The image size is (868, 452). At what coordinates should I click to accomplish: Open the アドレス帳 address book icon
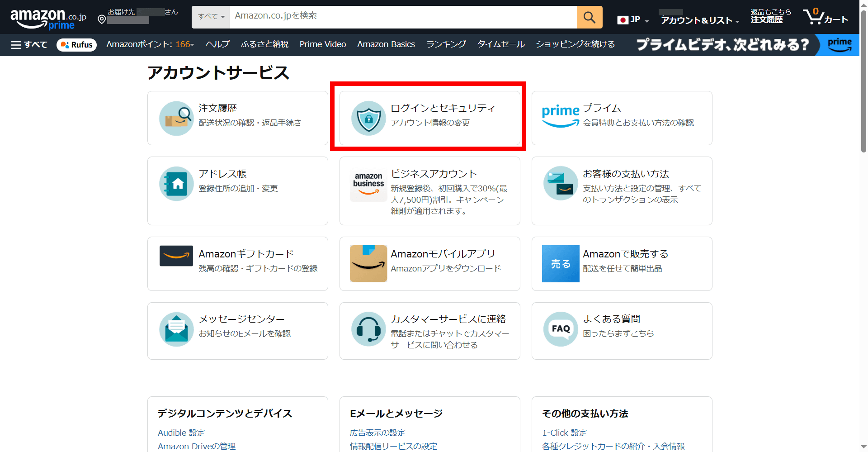(176, 184)
